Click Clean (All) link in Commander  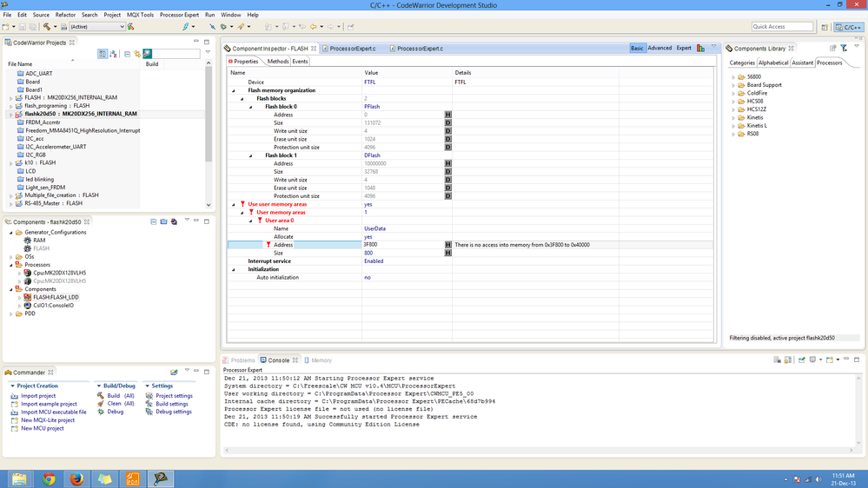[121, 404]
